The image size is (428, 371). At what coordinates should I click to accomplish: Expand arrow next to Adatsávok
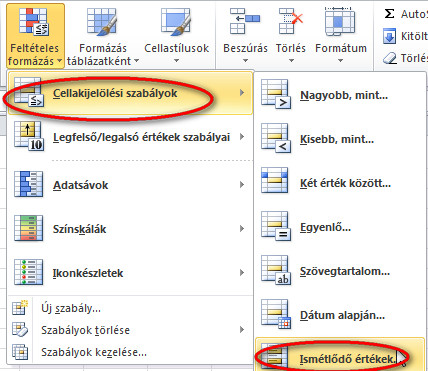[242, 184]
